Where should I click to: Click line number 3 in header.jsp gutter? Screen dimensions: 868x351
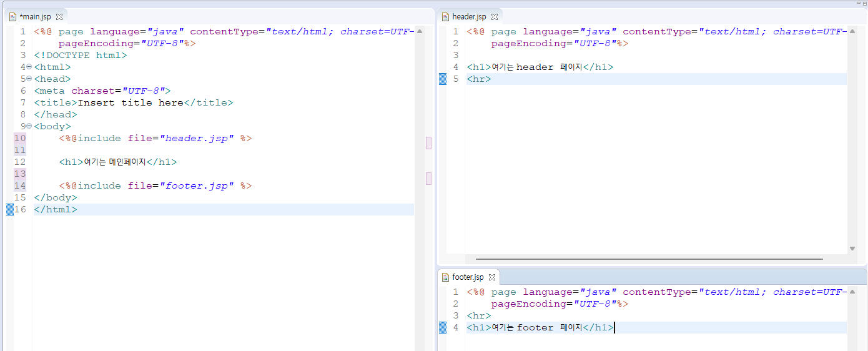456,55
